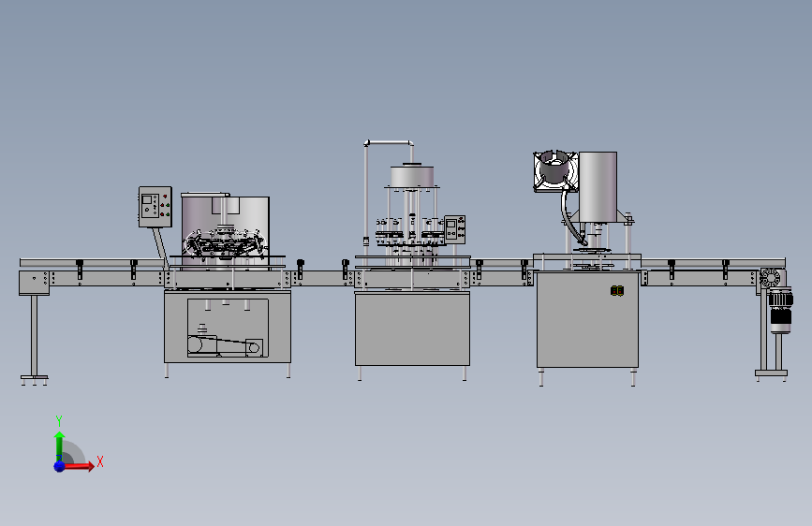Select the sprocket gear at the conveyor's right end

770,277
